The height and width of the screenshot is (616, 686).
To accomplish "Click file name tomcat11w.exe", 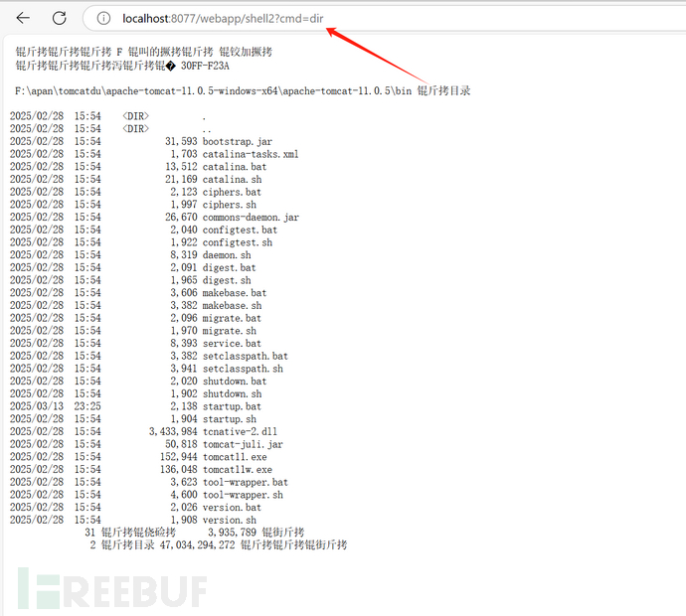I will point(238,470).
